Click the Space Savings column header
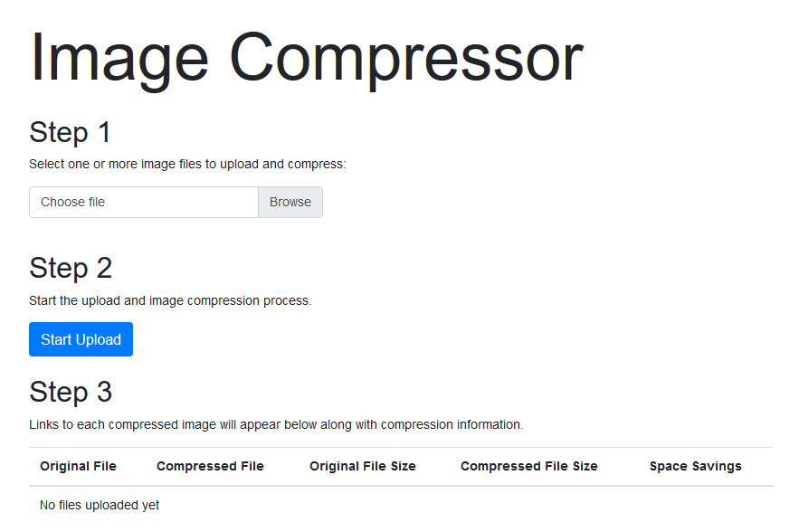The width and height of the screenshot is (799, 532). [x=695, y=466]
